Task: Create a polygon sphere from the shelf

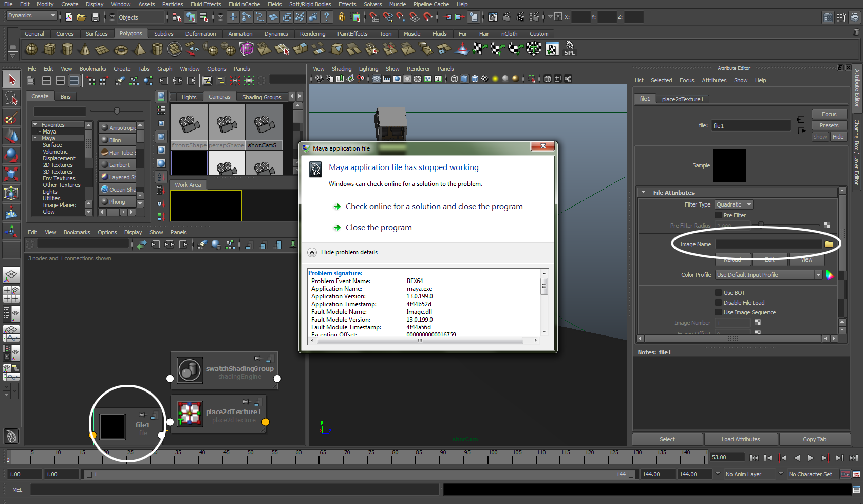Action: [x=31, y=49]
